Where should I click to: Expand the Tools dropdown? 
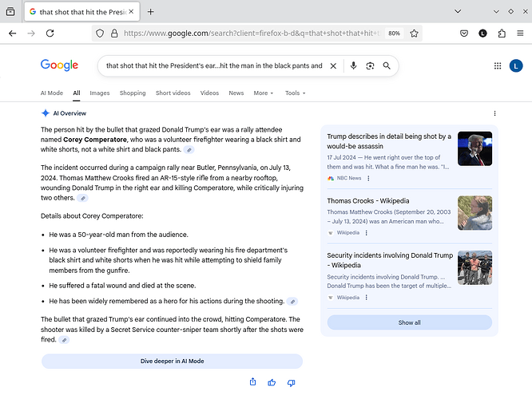click(x=296, y=93)
